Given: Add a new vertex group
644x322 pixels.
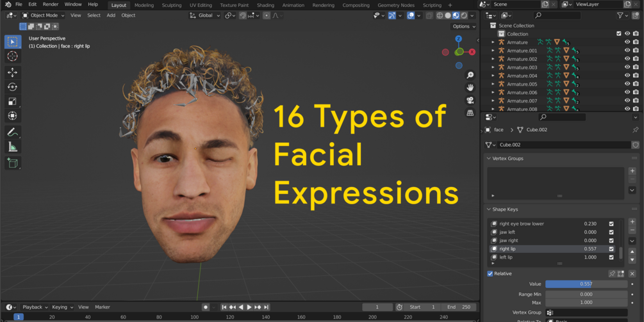Looking at the screenshot, I should point(632,171).
